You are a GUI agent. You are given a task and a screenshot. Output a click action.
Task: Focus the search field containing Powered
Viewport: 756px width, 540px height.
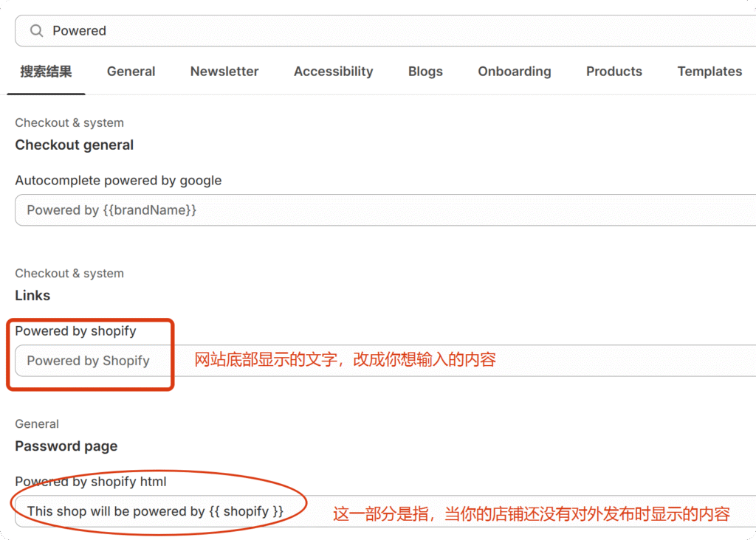point(385,31)
